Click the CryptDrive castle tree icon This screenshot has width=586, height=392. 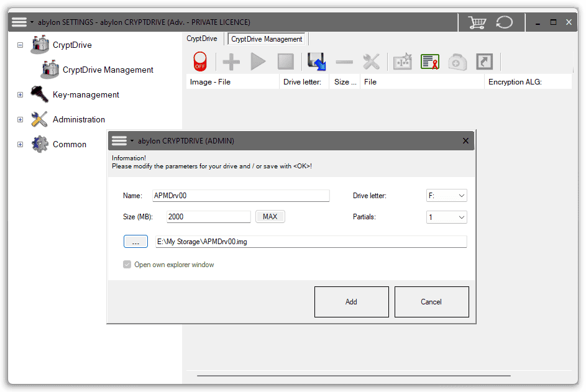pyautogui.click(x=40, y=45)
